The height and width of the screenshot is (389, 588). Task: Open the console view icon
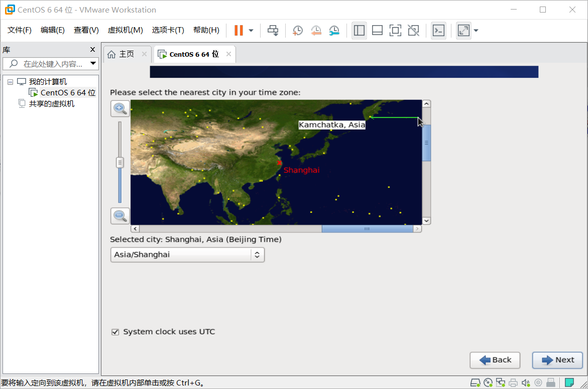(438, 30)
